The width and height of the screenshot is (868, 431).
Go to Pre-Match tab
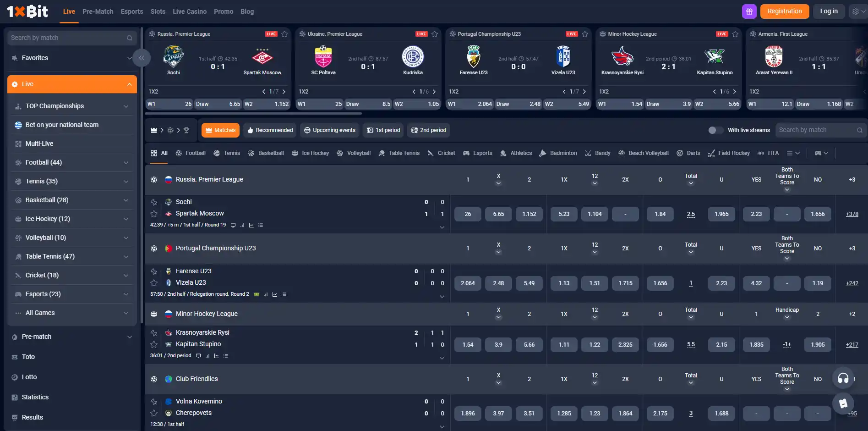tap(98, 11)
